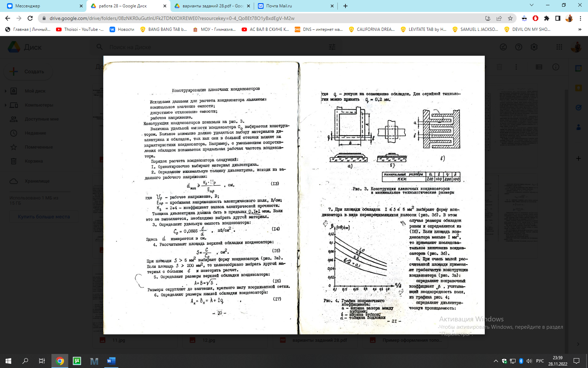Switch Drive to list layout view
588x368 pixels.
coord(539,67)
